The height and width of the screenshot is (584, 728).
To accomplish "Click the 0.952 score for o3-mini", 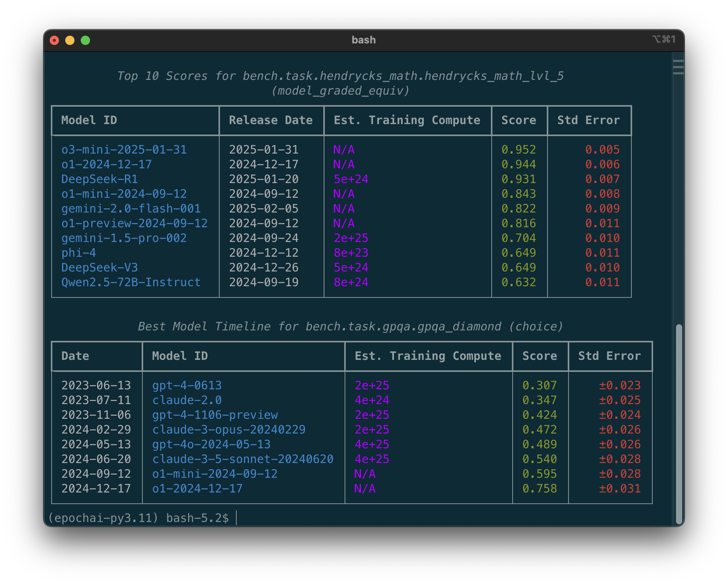I will tap(518, 150).
